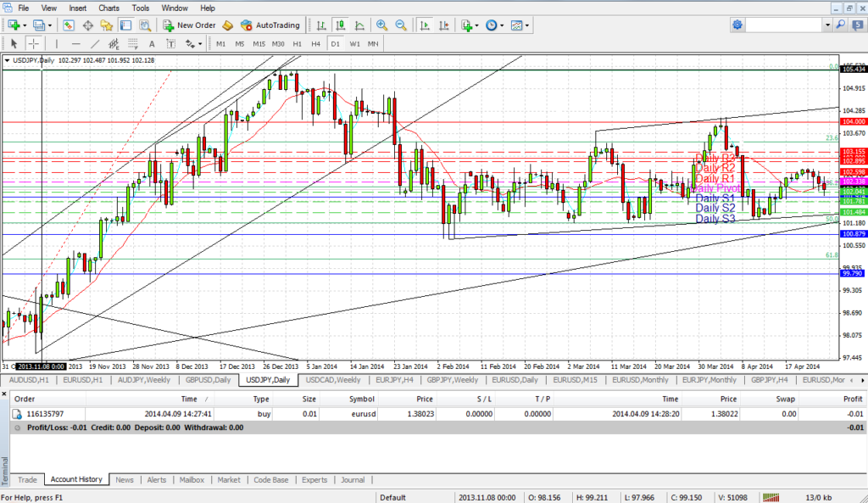The width and height of the screenshot is (868, 503).
Task: Click the Arrows objects icon
Action: coord(190,43)
